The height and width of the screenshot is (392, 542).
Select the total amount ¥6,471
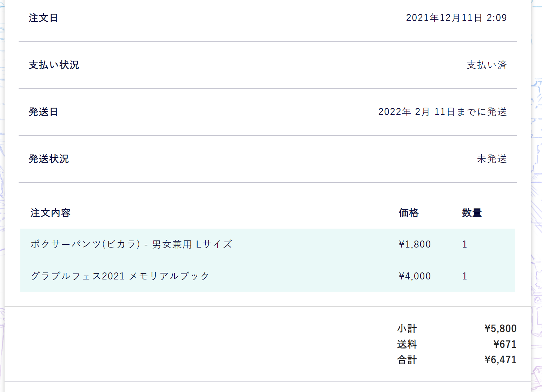[500, 360]
